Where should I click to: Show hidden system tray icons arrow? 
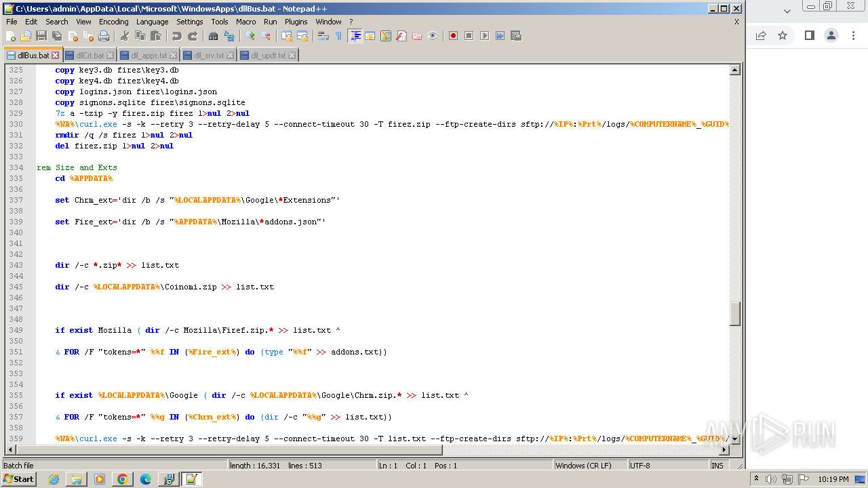point(757,479)
